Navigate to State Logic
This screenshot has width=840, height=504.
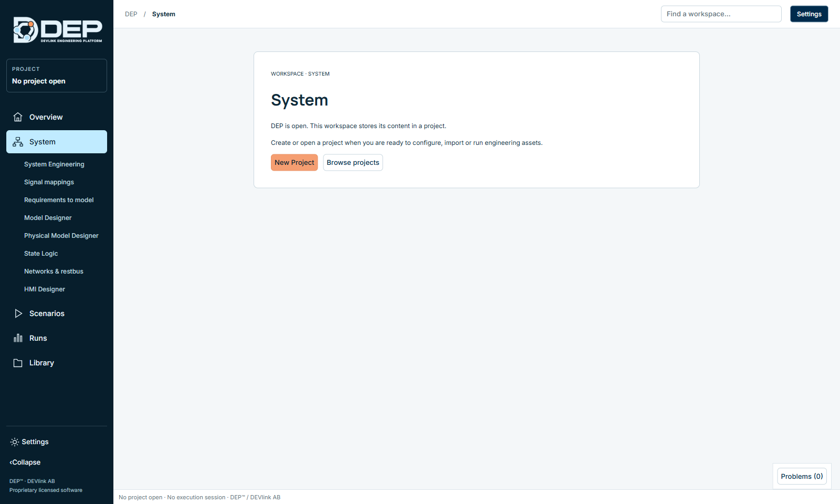point(41,254)
